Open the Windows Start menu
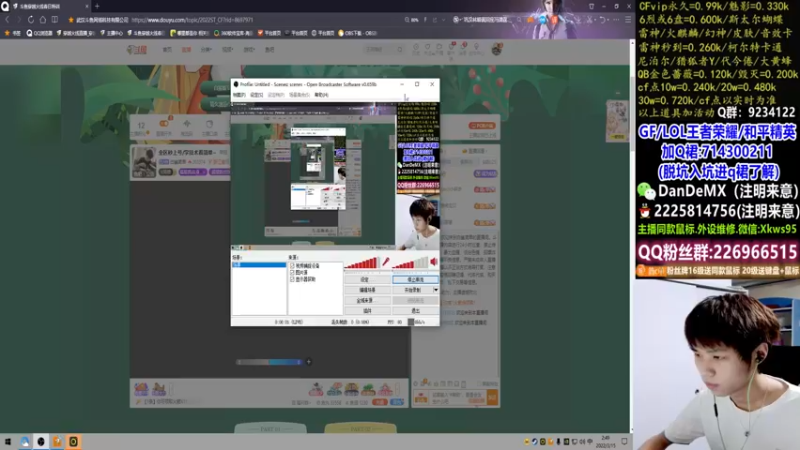The height and width of the screenshot is (450, 800). (x=8, y=441)
